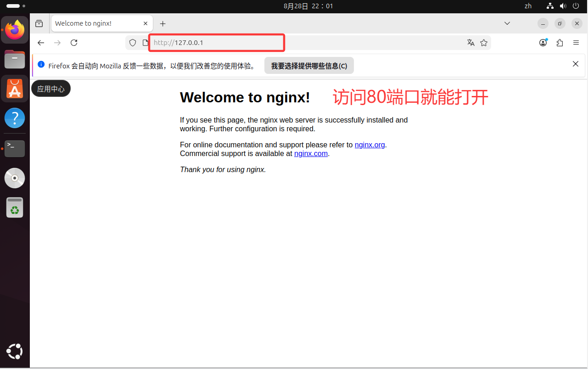Click the volume icon in the top bar
The height and width of the screenshot is (369, 588).
tap(563, 6)
